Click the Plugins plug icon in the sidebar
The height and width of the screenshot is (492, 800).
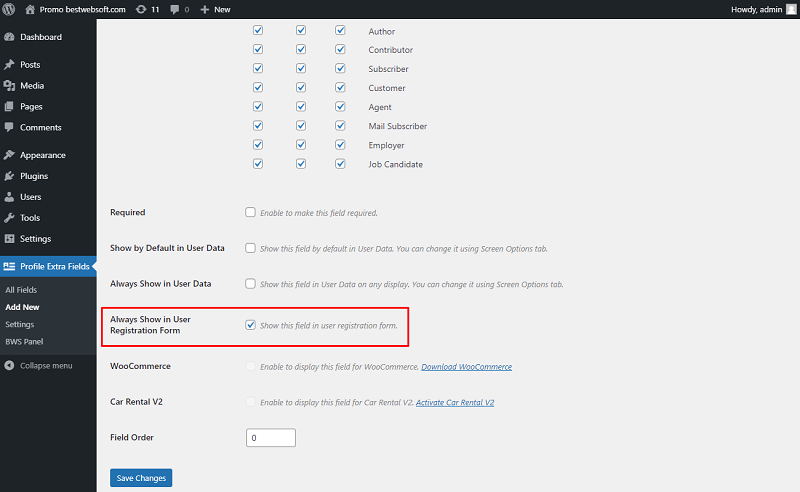pyautogui.click(x=9, y=176)
